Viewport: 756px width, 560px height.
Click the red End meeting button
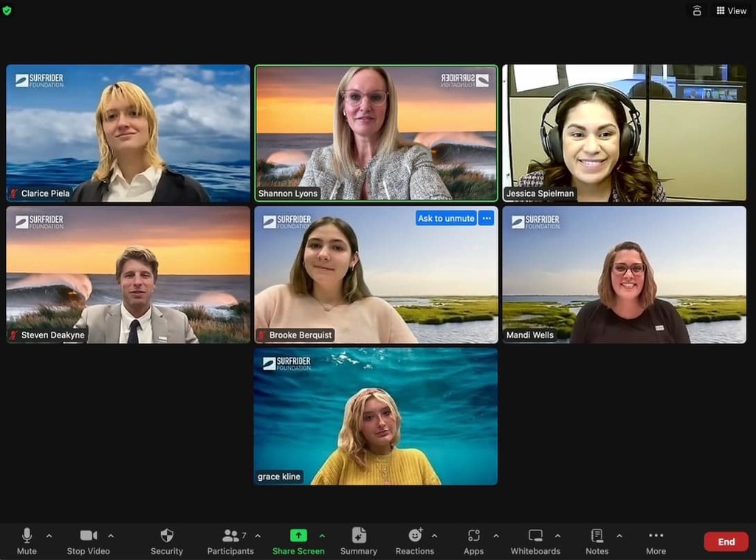tap(726, 542)
